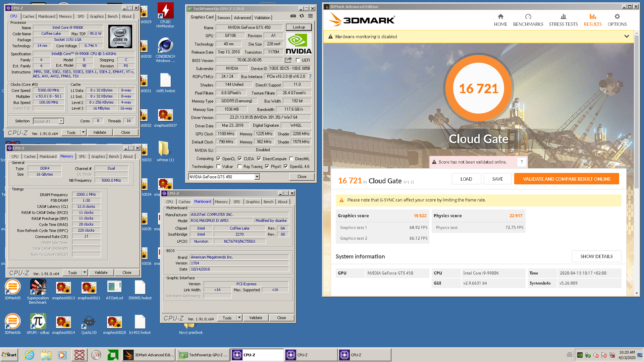The height and width of the screenshot is (362, 644).
Task: Expand the hardware monitoring disabled banner
Action: click(627, 37)
